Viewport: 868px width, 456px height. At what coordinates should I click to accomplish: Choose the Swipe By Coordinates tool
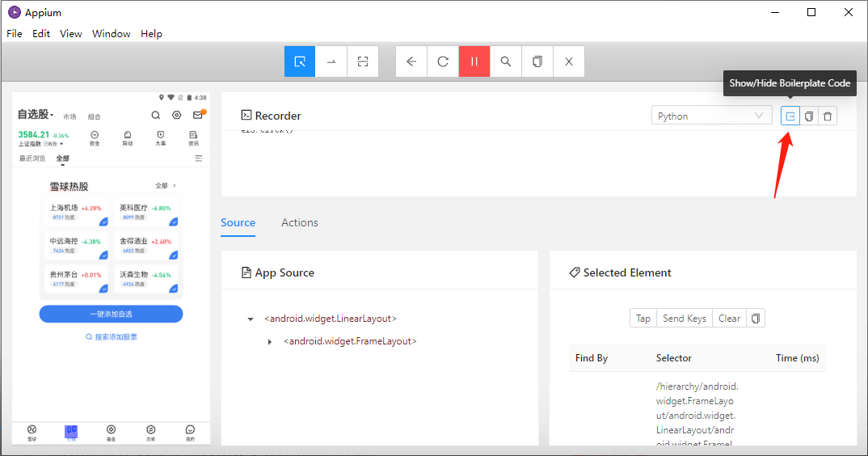pyautogui.click(x=331, y=61)
